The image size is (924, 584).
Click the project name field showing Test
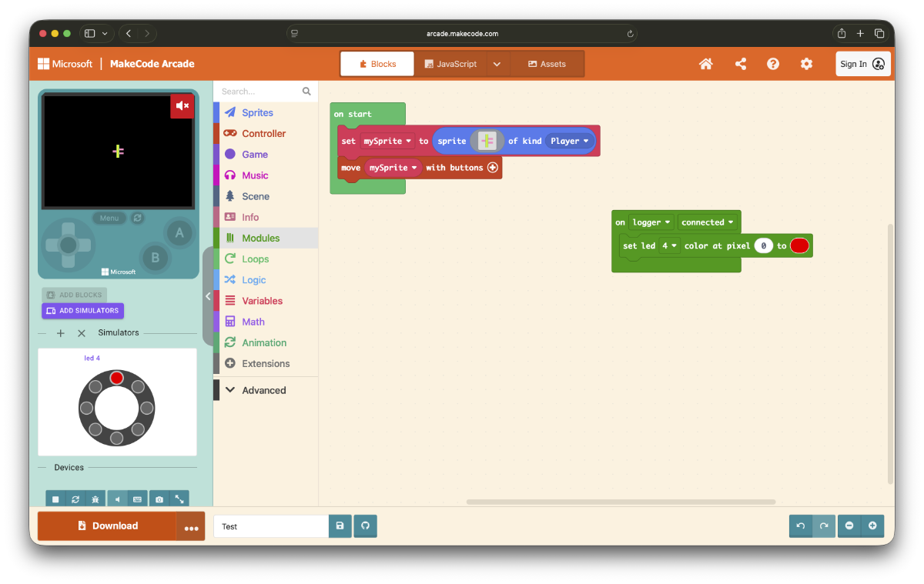coord(271,526)
